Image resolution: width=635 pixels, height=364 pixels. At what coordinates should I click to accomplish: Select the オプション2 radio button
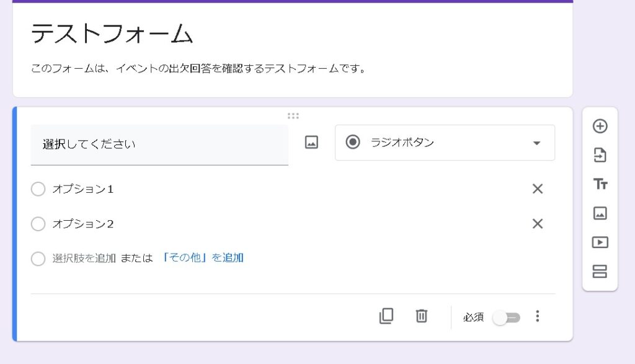(38, 224)
